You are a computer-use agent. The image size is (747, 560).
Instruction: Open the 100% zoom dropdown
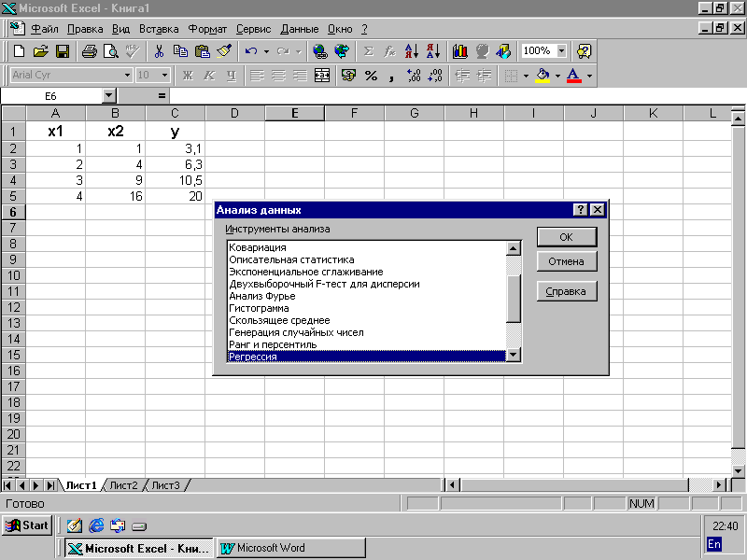pos(561,51)
